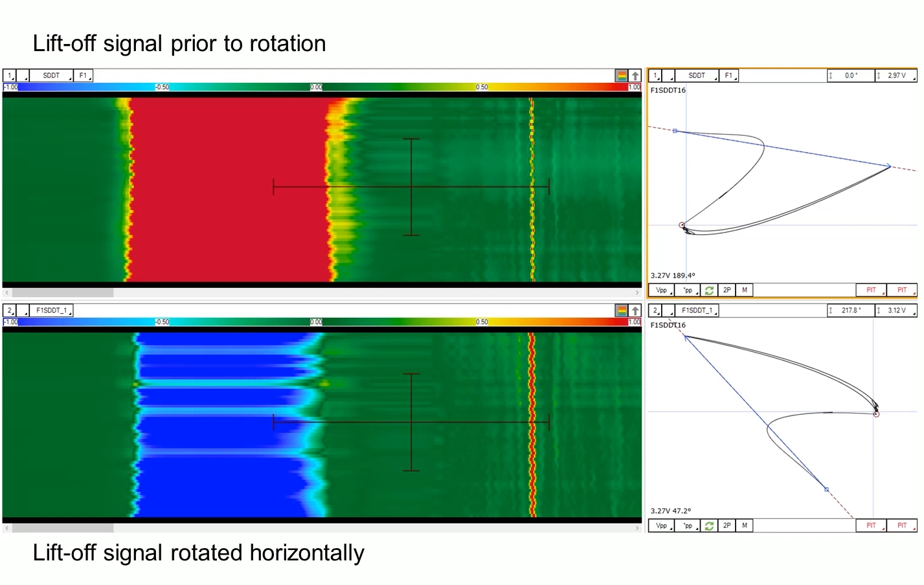Click top C-scan color scale bar
Image resolution: width=924 pixels, height=585 pixels.
(x=322, y=87)
